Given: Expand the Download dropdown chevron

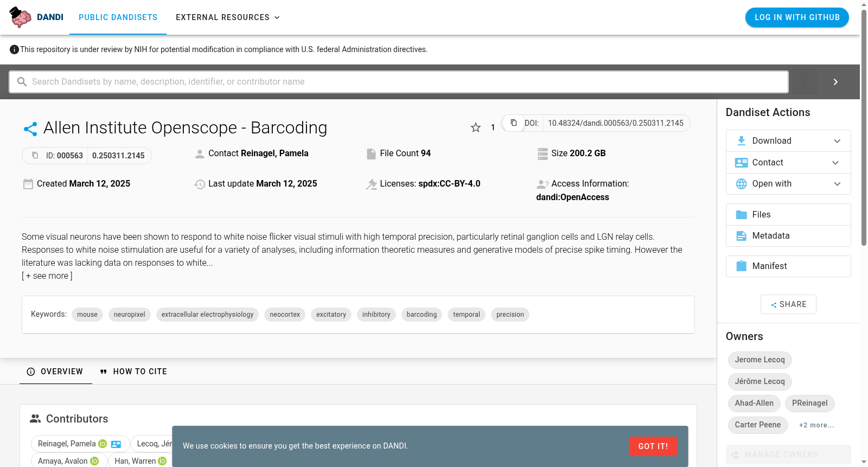Looking at the screenshot, I should tap(837, 141).
